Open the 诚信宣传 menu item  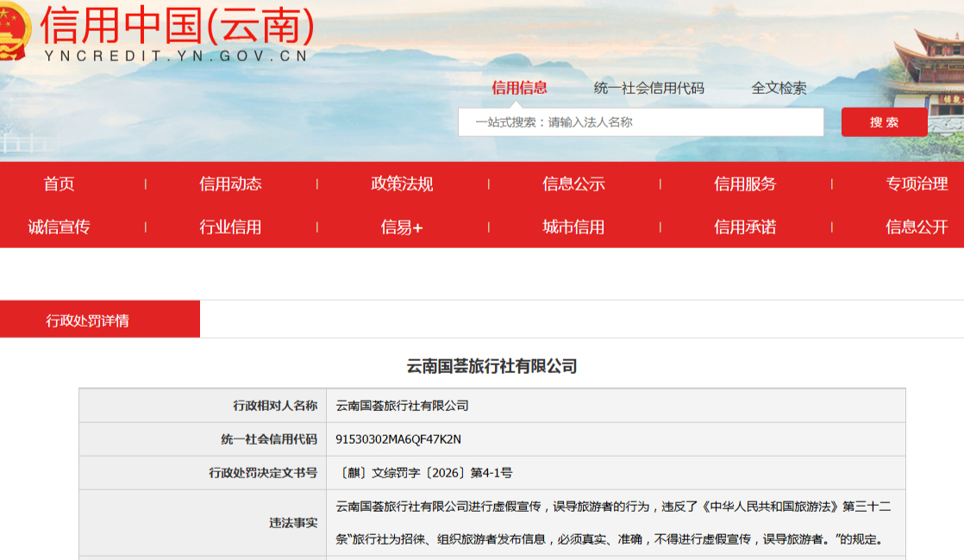59,227
